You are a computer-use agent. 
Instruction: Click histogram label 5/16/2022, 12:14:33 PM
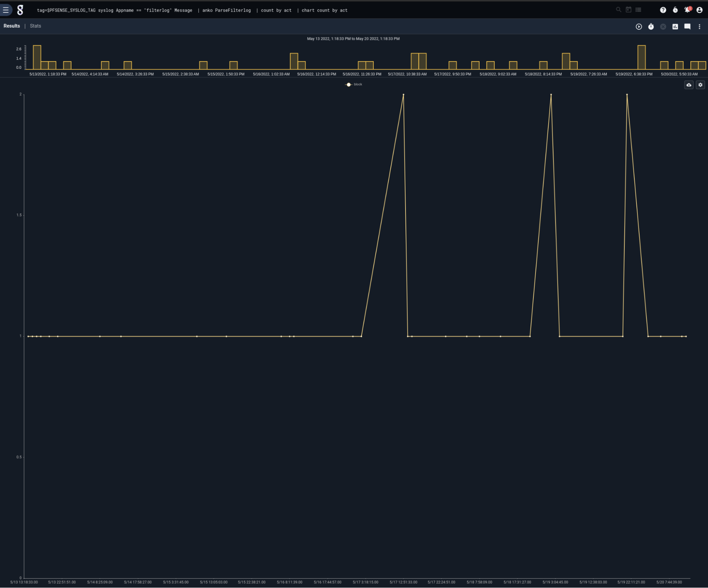[x=317, y=74]
